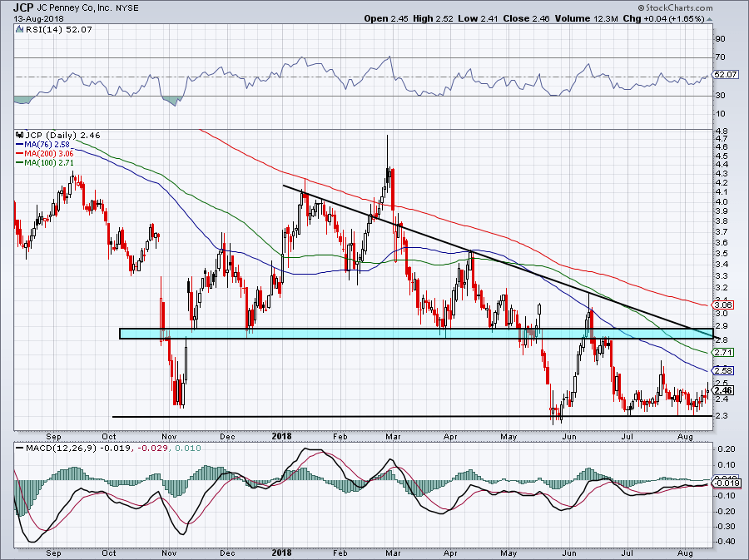Viewport: 749px width, 560px height.
Task: Click the small triangle after the Chg percentage
Action: [708, 19]
